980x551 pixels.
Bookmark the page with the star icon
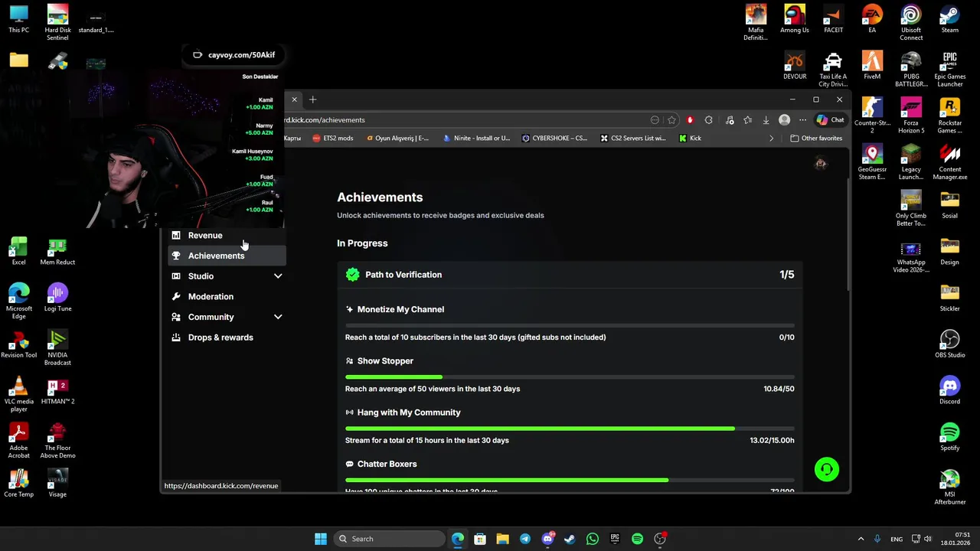(671, 120)
